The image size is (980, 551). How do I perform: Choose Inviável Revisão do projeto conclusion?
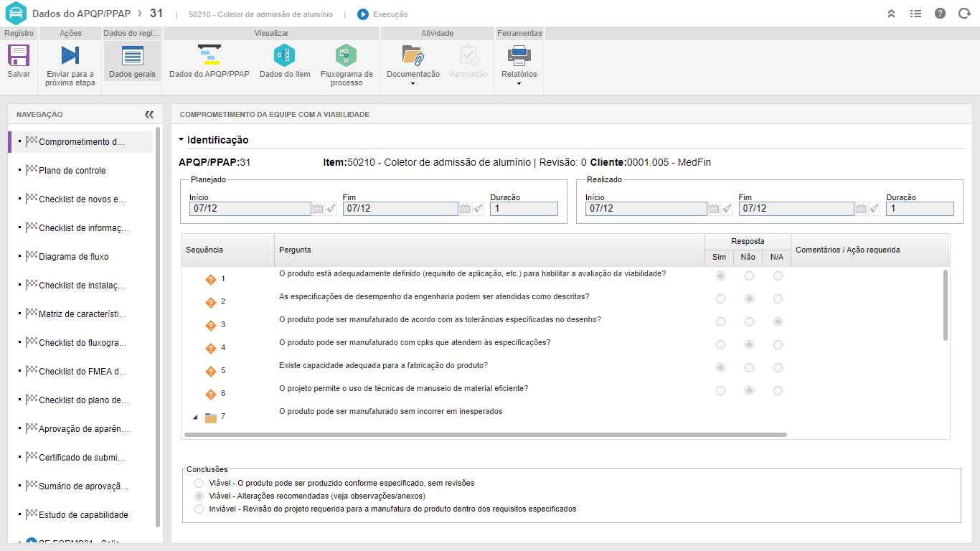coord(199,509)
